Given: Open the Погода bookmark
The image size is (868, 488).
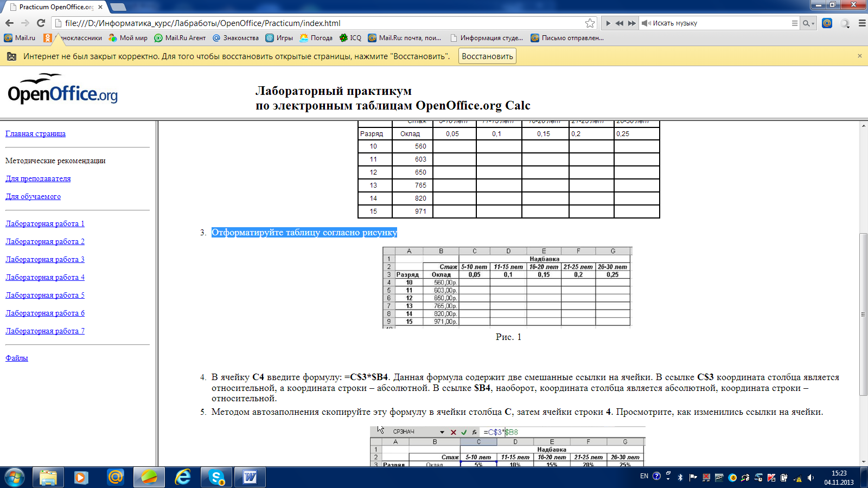Looking at the screenshot, I should [316, 38].
